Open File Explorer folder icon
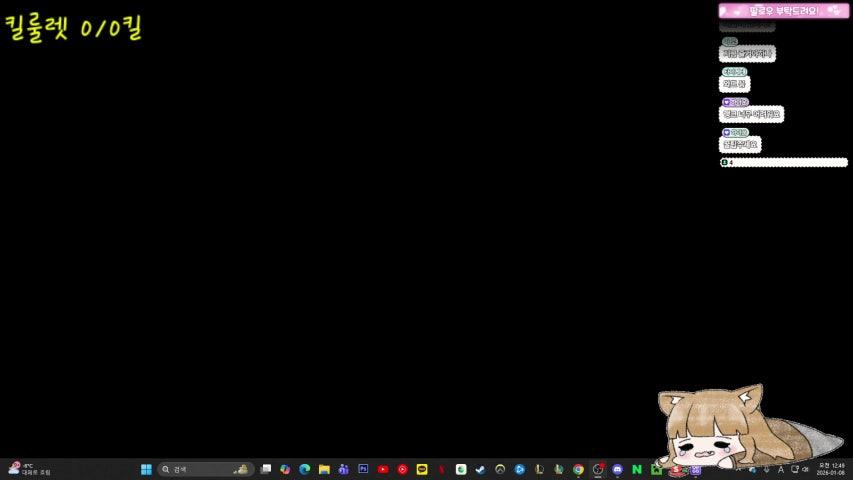The height and width of the screenshot is (480, 853). (324, 469)
